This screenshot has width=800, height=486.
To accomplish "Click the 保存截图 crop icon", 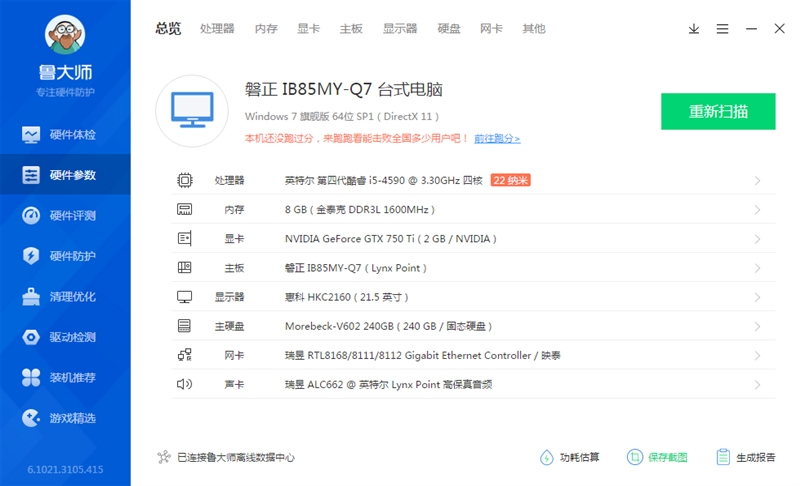I will tap(635, 457).
